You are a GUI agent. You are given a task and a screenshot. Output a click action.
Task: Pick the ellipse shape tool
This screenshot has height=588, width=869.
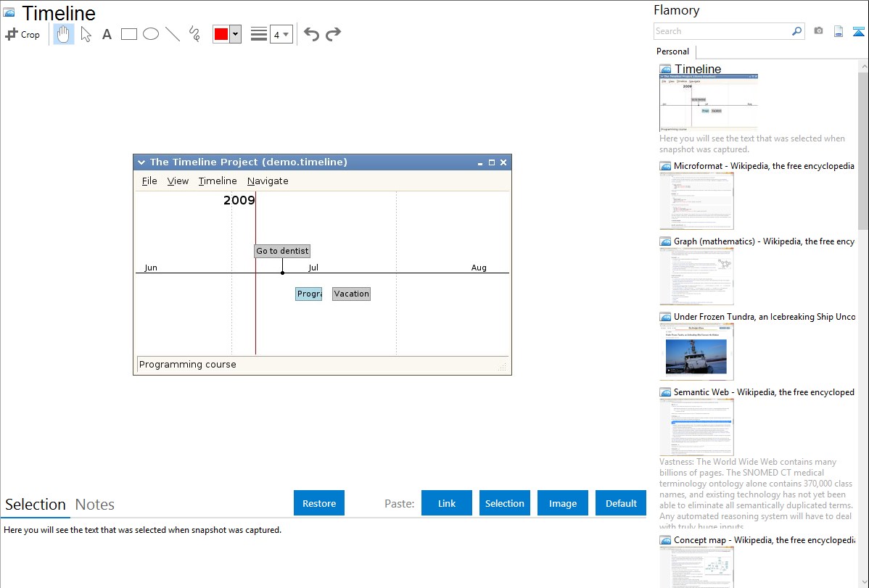pyautogui.click(x=151, y=34)
